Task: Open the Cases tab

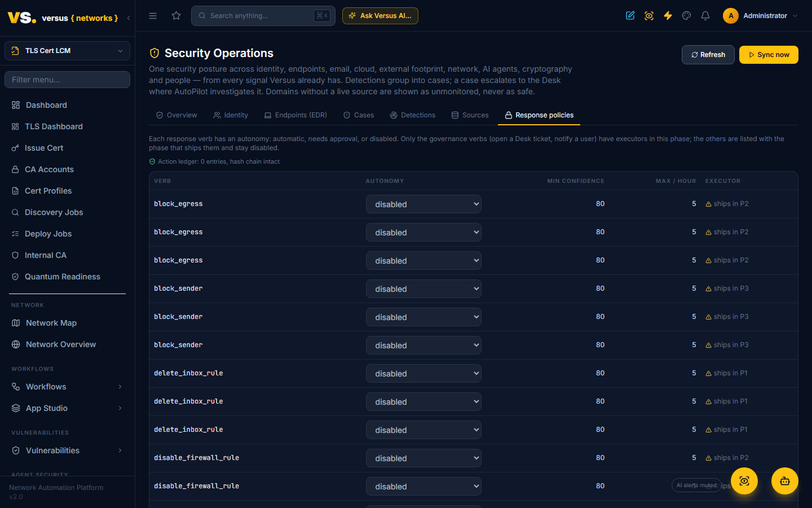Action: (x=359, y=115)
